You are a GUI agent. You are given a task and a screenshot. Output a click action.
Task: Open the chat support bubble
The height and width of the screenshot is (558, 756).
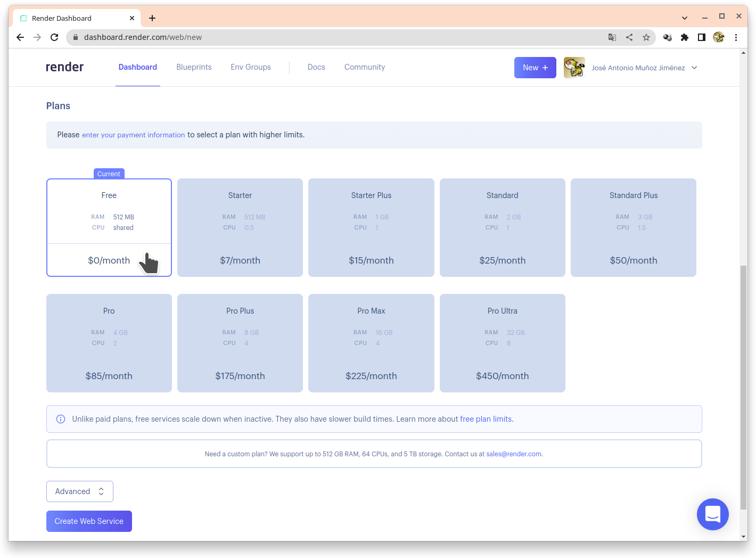click(x=713, y=514)
